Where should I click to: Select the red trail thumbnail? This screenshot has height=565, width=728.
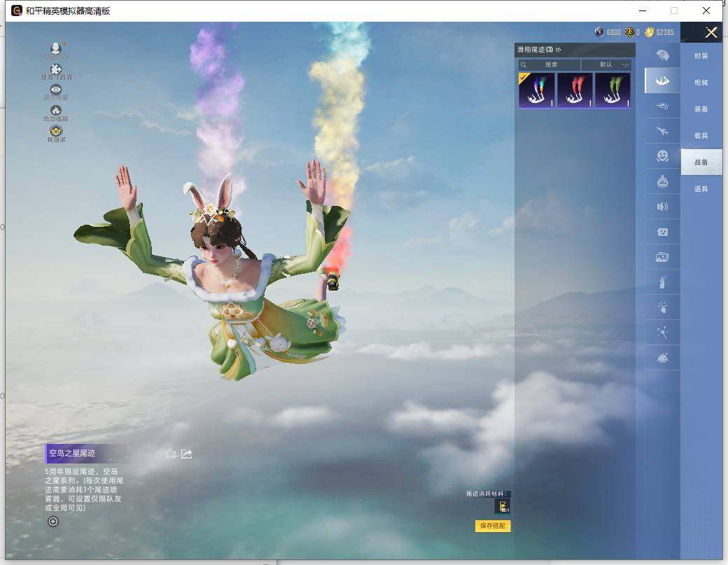[575, 90]
